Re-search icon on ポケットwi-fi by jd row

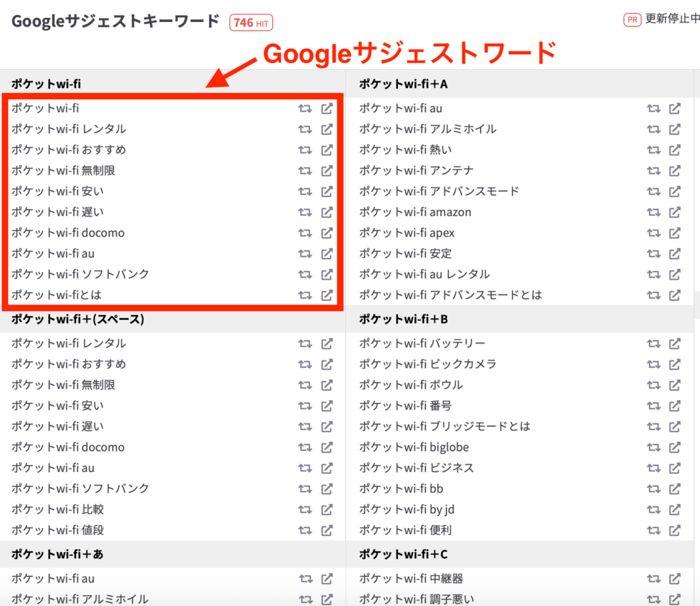[x=654, y=510]
